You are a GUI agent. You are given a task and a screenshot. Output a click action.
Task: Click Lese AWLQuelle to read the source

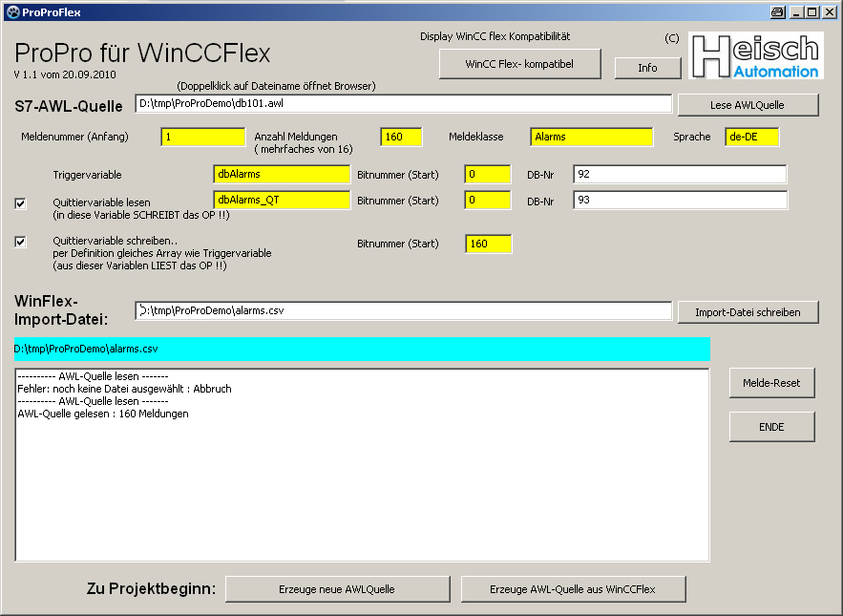748,104
